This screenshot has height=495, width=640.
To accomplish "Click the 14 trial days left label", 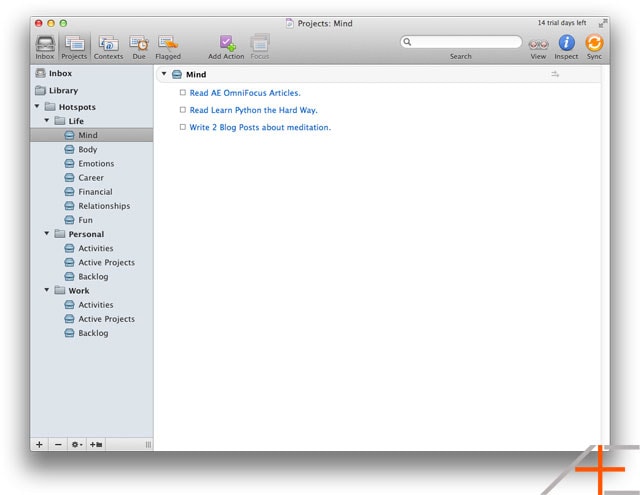I will click(x=562, y=23).
